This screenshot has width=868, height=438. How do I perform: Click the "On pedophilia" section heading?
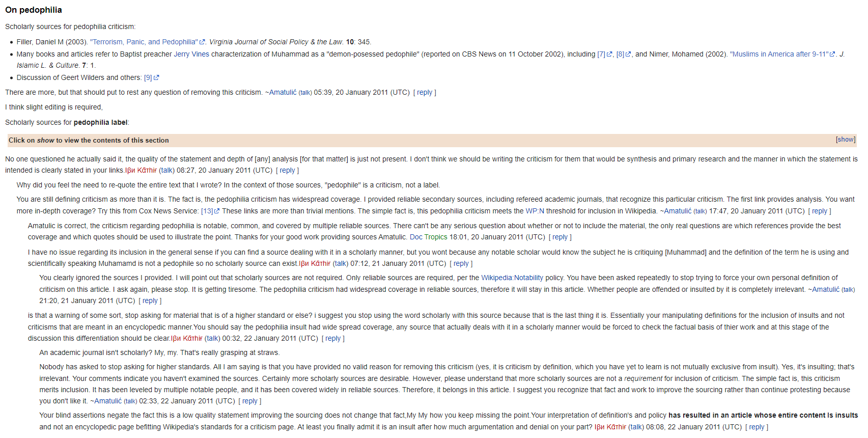(34, 10)
